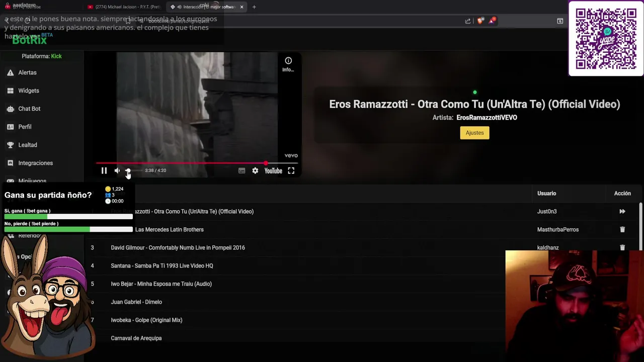Click the Yape QR code image
The height and width of the screenshot is (362, 644).
pyautogui.click(x=606, y=39)
